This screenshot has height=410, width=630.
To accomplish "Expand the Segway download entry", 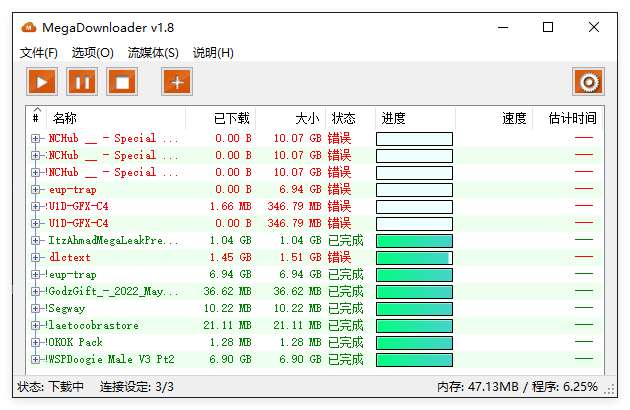I will click(36, 309).
